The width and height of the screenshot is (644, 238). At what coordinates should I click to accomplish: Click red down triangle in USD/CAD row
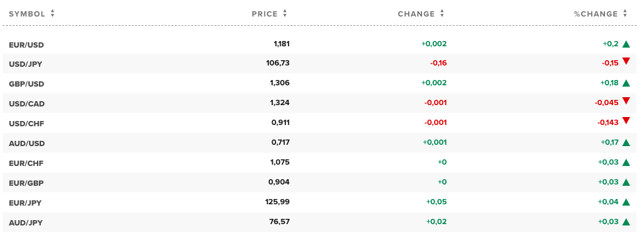click(626, 100)
